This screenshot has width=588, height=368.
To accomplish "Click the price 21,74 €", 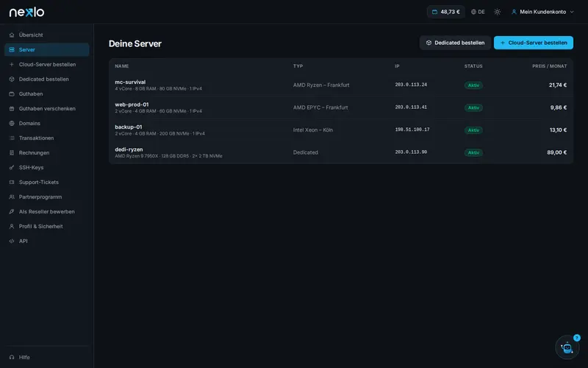I will point(558,85).
